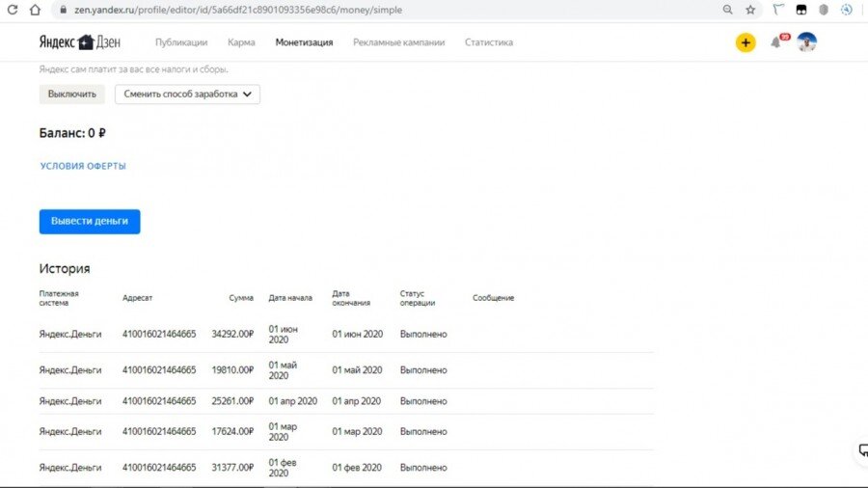Image resolution: width=868 pixels, height=488 pixels.
Task: Open Рекламные кампании tab
Action: point(398,42)
